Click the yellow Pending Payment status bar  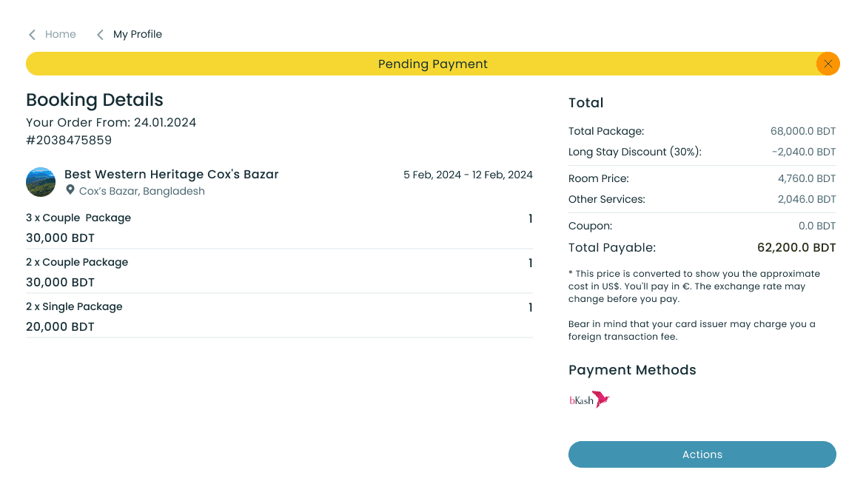point(432,64)
